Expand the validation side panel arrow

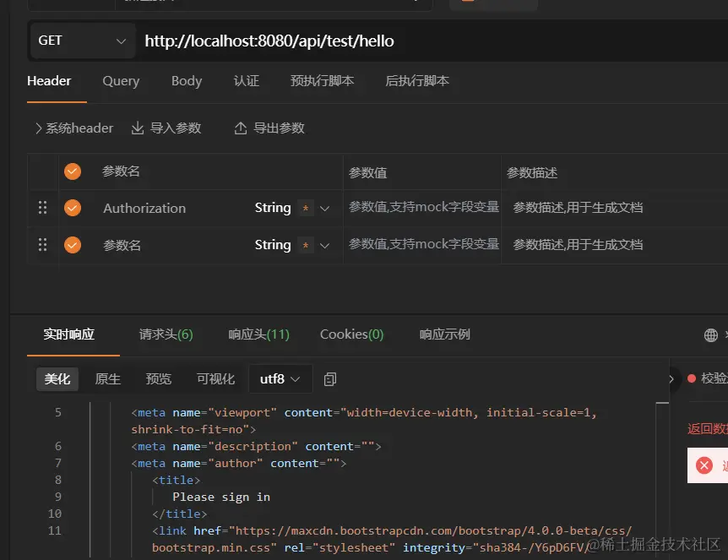(x=671, y=379)
